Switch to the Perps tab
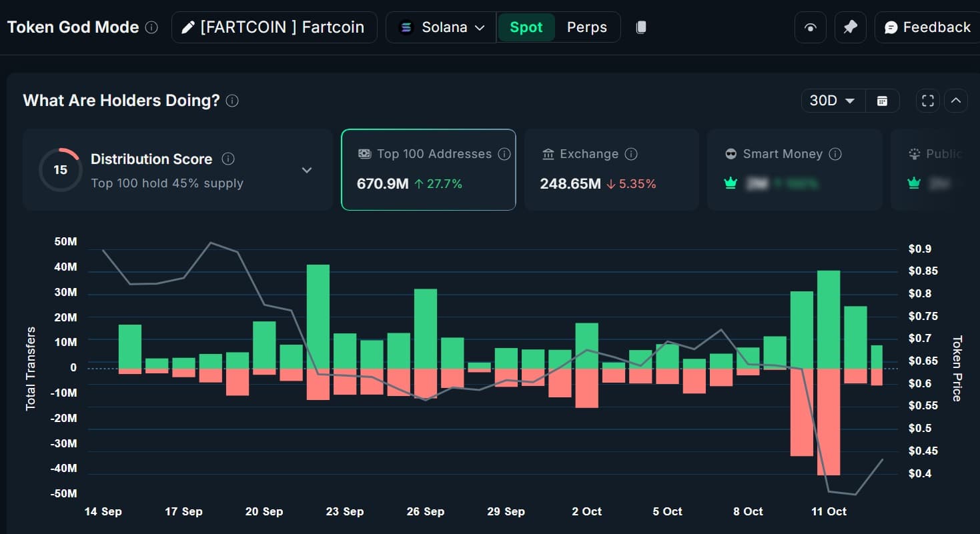The image size is (980, 534). pos(586,27)
